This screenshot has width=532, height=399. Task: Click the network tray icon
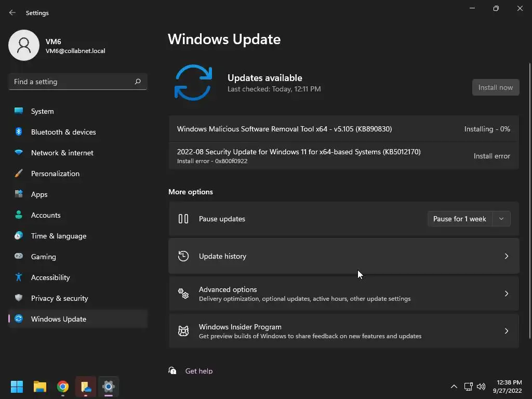coord(468,387)
